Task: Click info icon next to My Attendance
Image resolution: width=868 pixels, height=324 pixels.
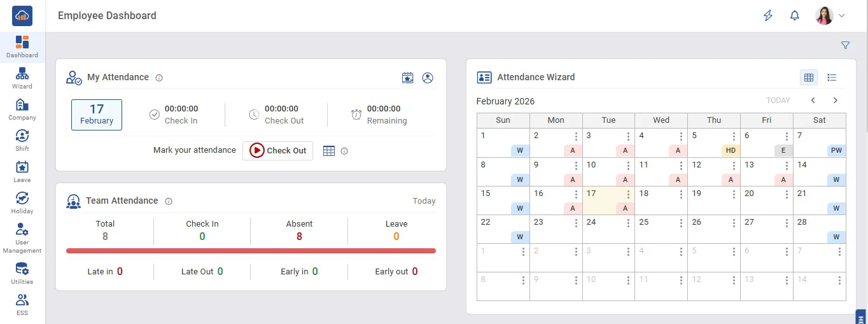Action: tap(159, 78)
